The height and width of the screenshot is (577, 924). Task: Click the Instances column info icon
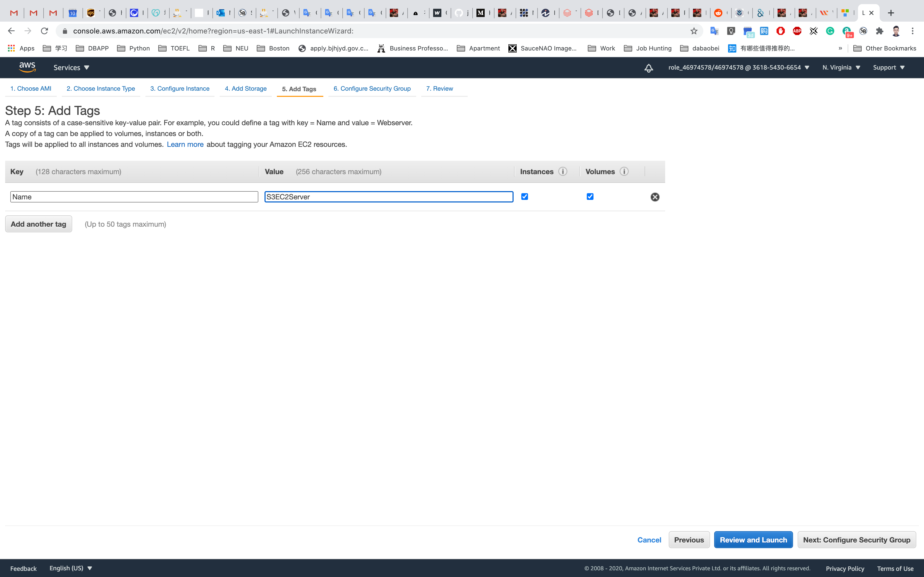[563, 171]
